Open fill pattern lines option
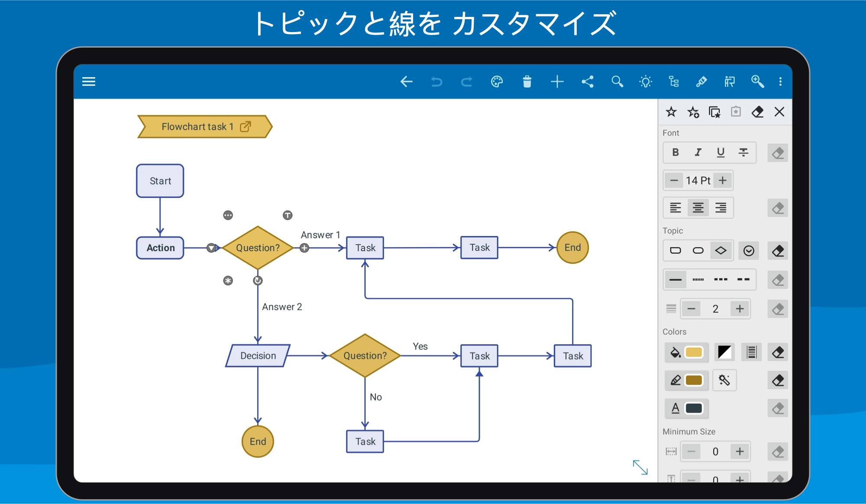 pyautogui.click(x=752, y=352)
